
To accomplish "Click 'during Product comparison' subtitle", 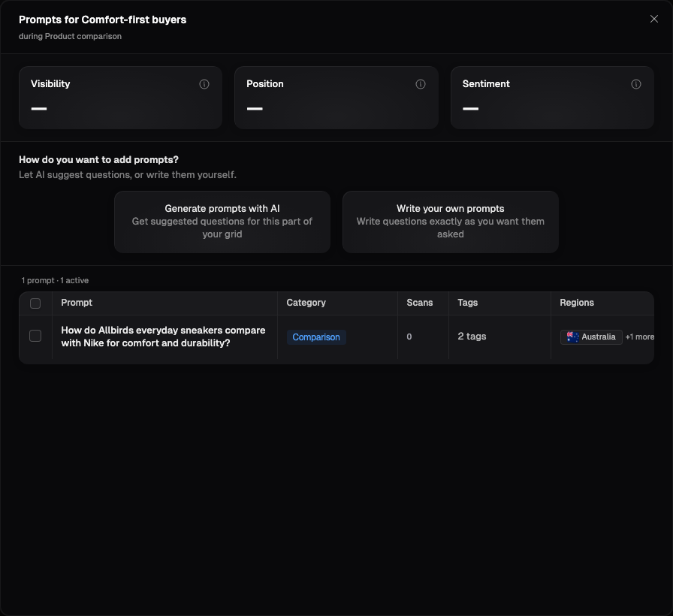I will click(70, 37).
